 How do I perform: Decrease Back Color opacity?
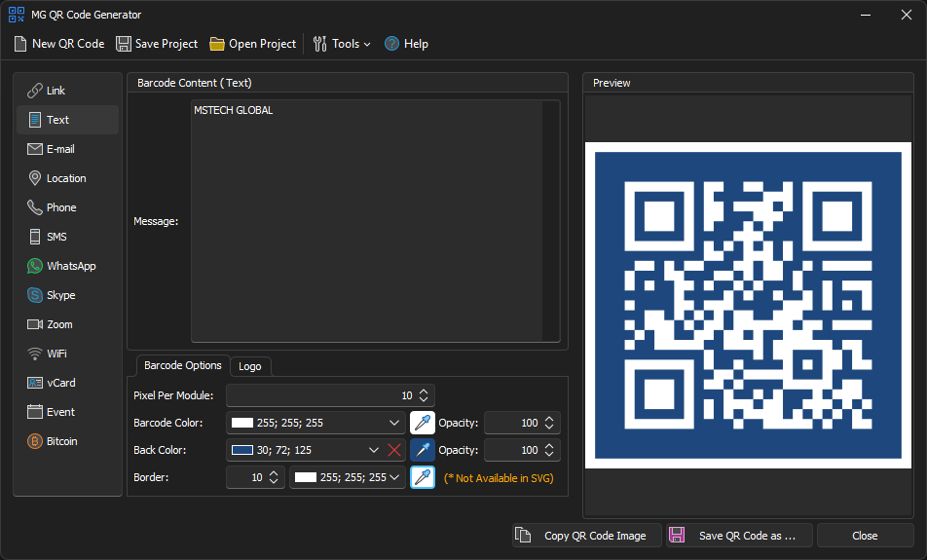[x=549, y=454]
